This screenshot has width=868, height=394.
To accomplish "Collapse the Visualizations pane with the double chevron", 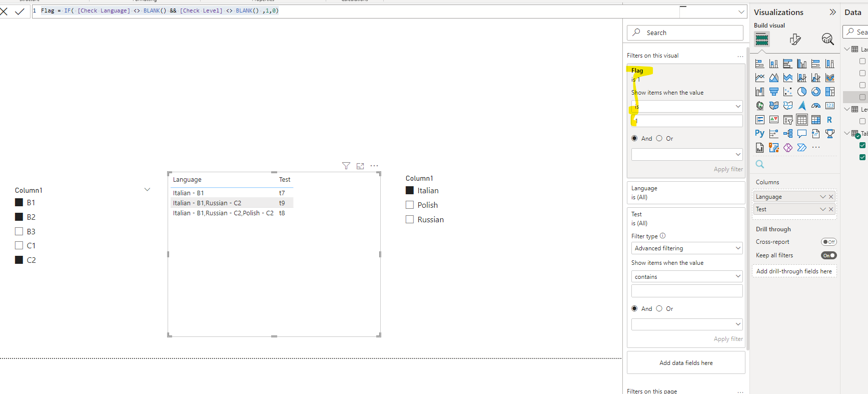I will click(x=832, y=12).
